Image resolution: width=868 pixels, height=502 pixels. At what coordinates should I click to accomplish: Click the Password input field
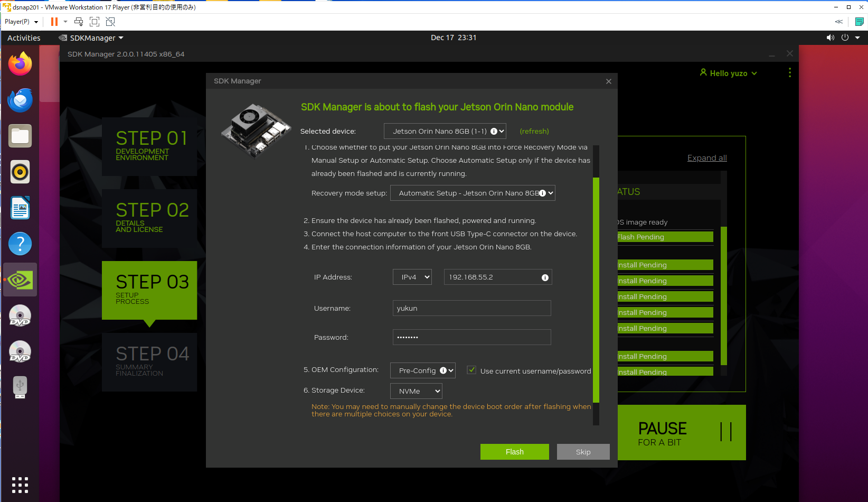(x=472, y=337)
